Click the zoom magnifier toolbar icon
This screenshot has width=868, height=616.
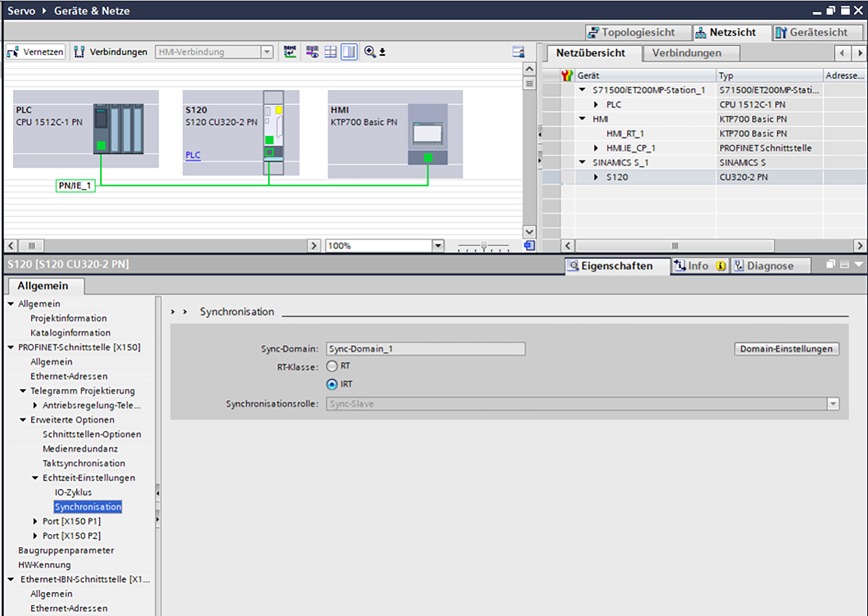370,52
